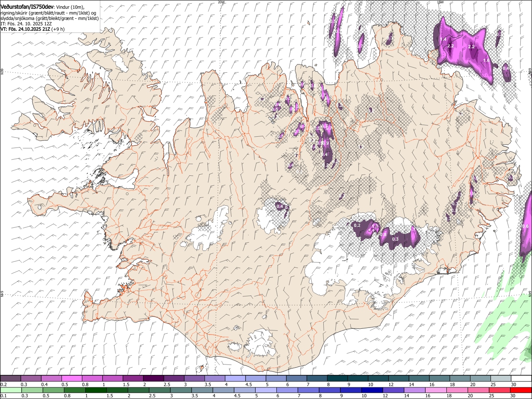Screen dimensions: 532x399
Task: Click the 4.5 label on the upper scale
Action: [x=249, y=384]
